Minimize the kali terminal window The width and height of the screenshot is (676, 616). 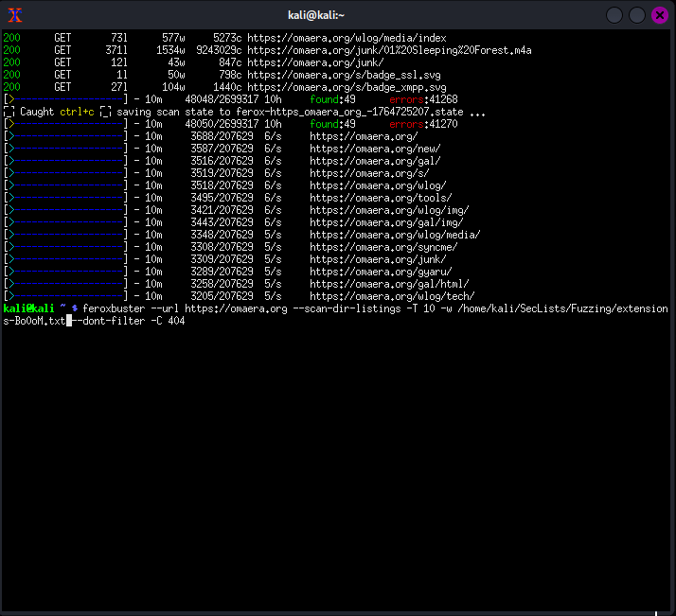(614, 14)
